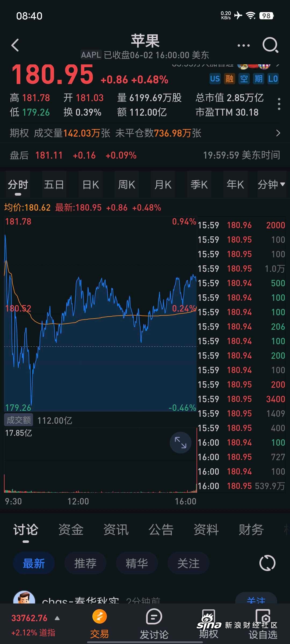Tap the large 180.95 price
Screen dimensions: 290x644
point(53,74)
